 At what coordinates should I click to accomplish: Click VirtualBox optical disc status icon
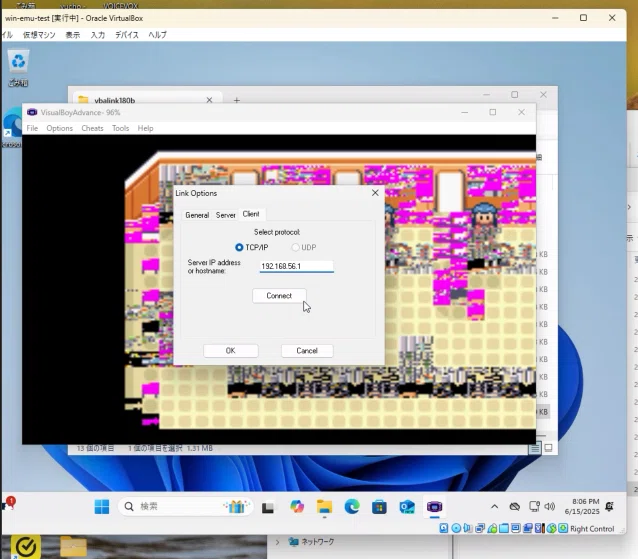(x=456, y=528)
